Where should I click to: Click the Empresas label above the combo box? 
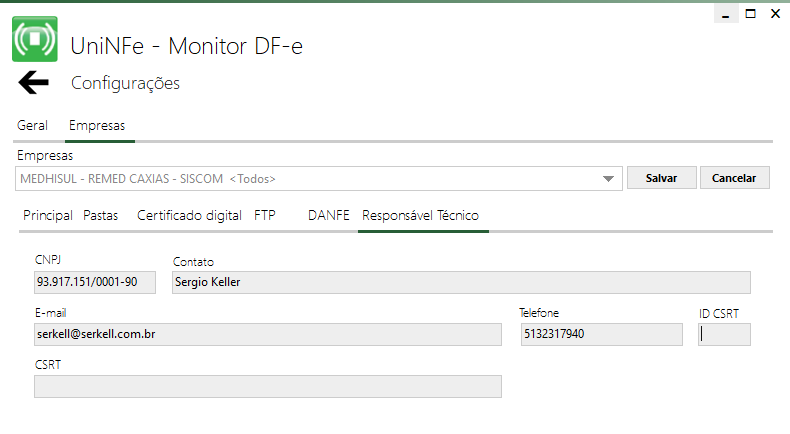pos(45,156)
